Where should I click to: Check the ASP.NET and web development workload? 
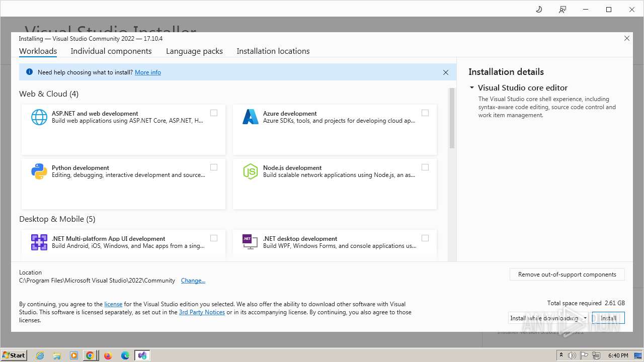coord(214,113)
